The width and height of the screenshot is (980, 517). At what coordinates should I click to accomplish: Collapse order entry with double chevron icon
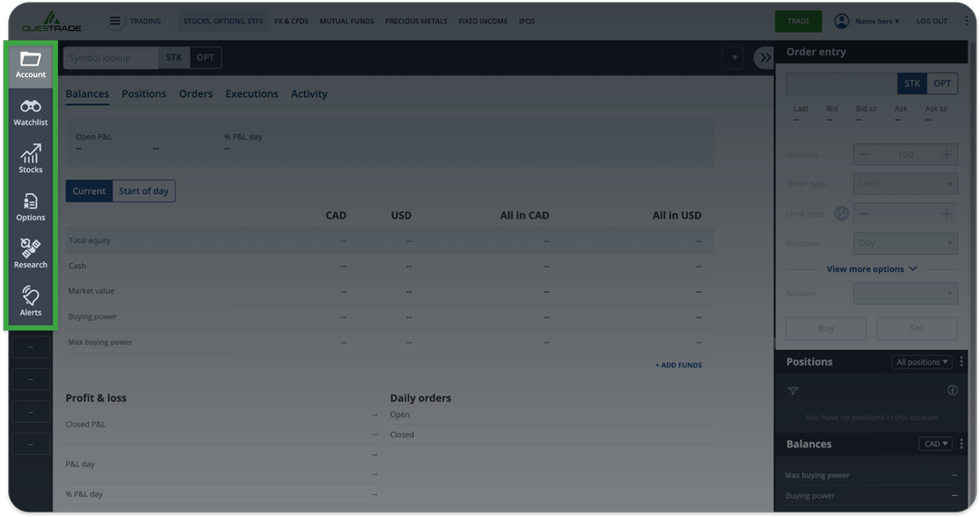(x=765, y=57)
